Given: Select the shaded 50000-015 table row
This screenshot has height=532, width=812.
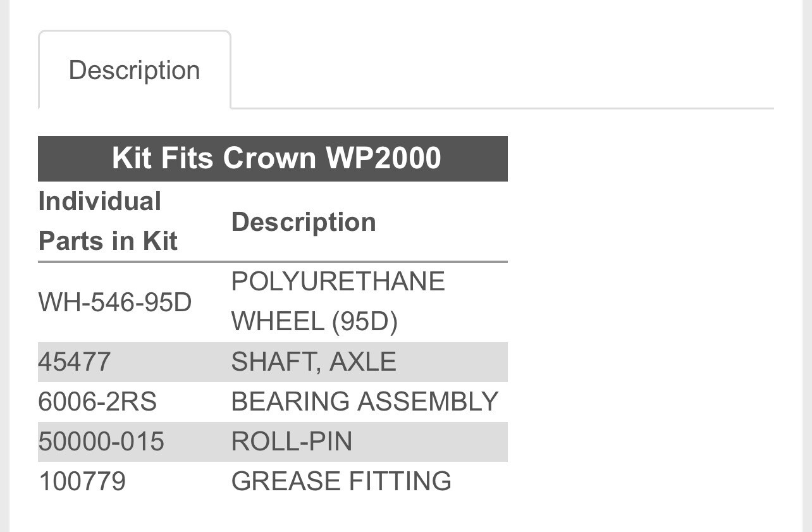Looking at the screenshot, I should tap(273, 442).
